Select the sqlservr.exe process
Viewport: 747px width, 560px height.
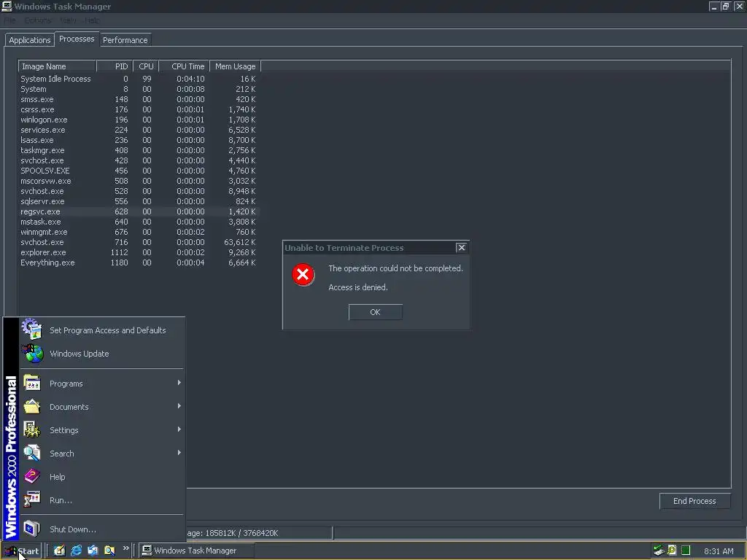click(x=138, y=201)
